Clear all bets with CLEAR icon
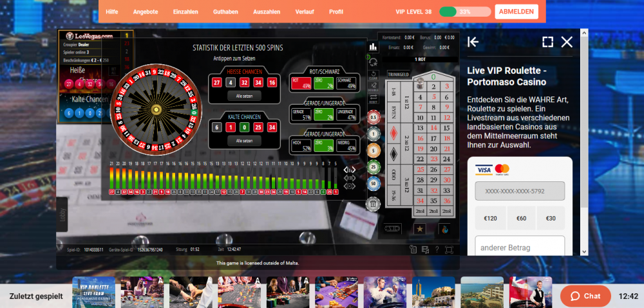The image size is (644, 308). click(374, 75)
